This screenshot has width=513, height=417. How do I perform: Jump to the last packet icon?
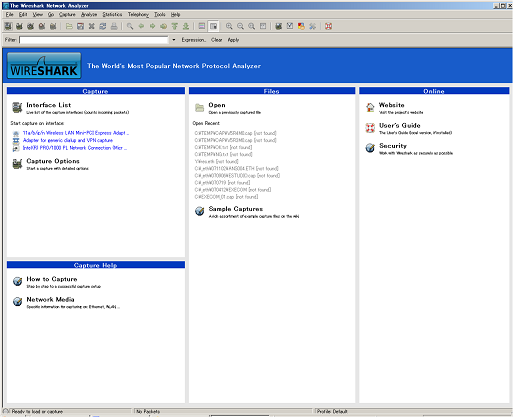[x=186, y=26]
